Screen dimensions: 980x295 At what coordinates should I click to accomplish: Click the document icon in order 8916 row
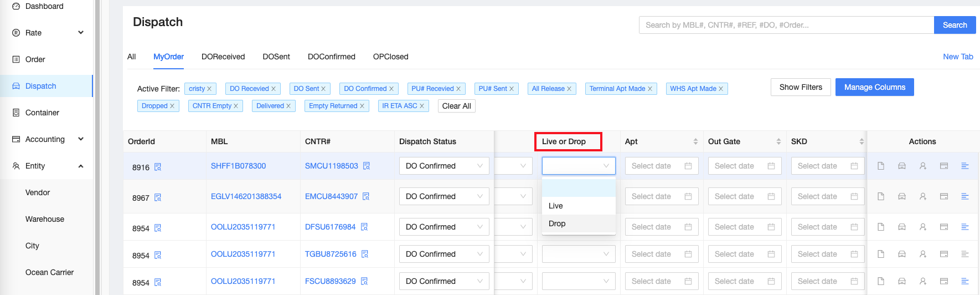point(881,166)
